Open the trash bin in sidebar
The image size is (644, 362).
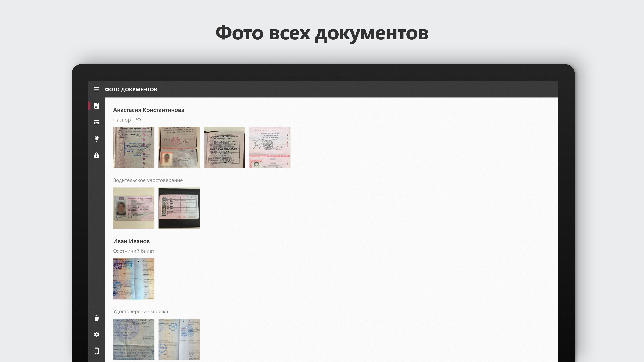pos(96,318)
